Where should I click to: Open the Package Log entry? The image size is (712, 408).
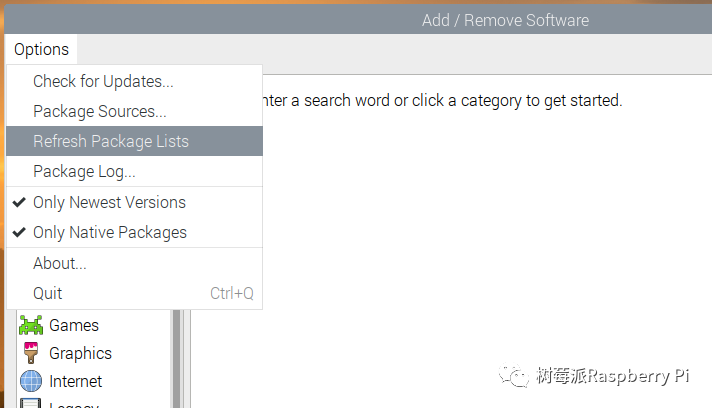coord(84,171)
